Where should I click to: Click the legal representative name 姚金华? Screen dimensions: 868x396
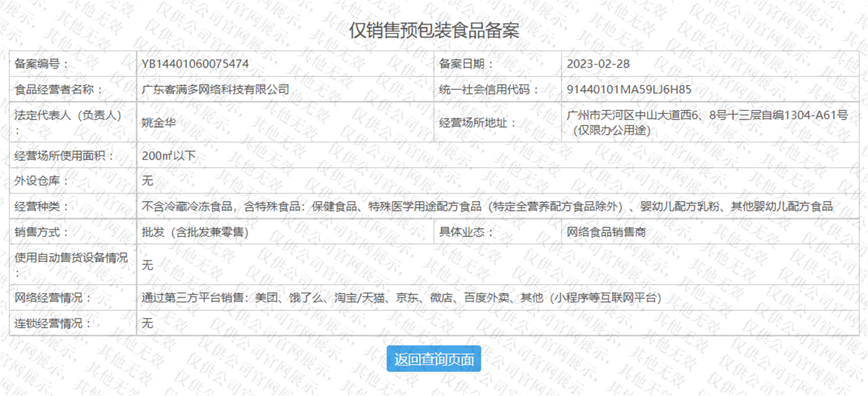click(159, 123)
